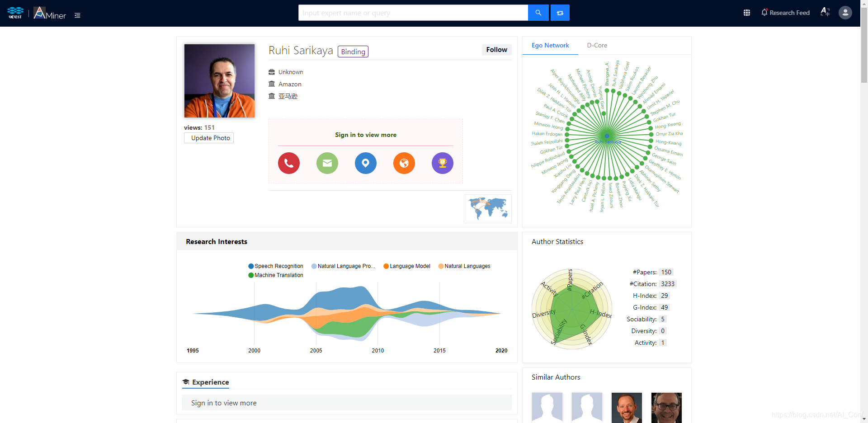The width and height of the screenshot is (868, 423).
Task: Toggle Natural Languages legend entry
Action: [464, 266]
